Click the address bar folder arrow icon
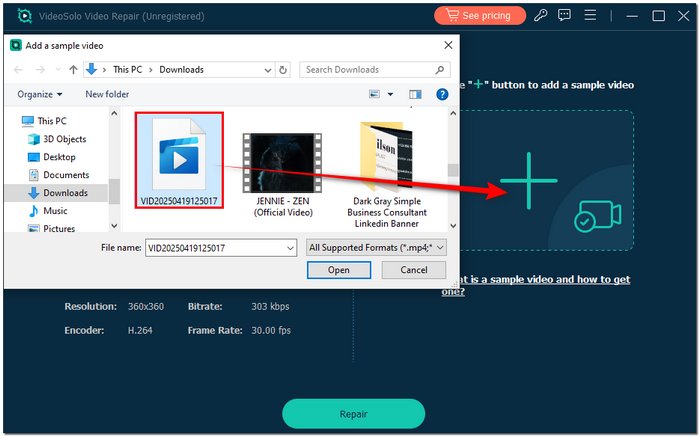This screenshot has height=437, width=700. [x=91, y=69]
